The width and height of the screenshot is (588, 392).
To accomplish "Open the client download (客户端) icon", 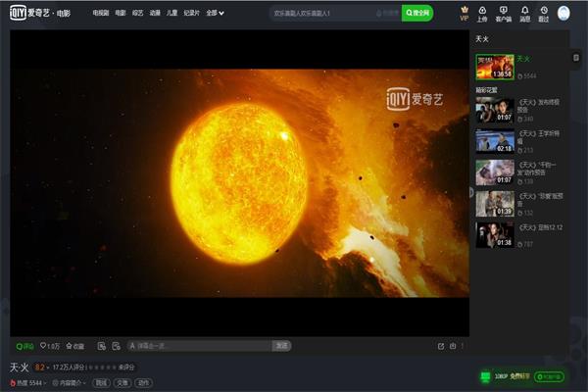I will click(503, 13).
